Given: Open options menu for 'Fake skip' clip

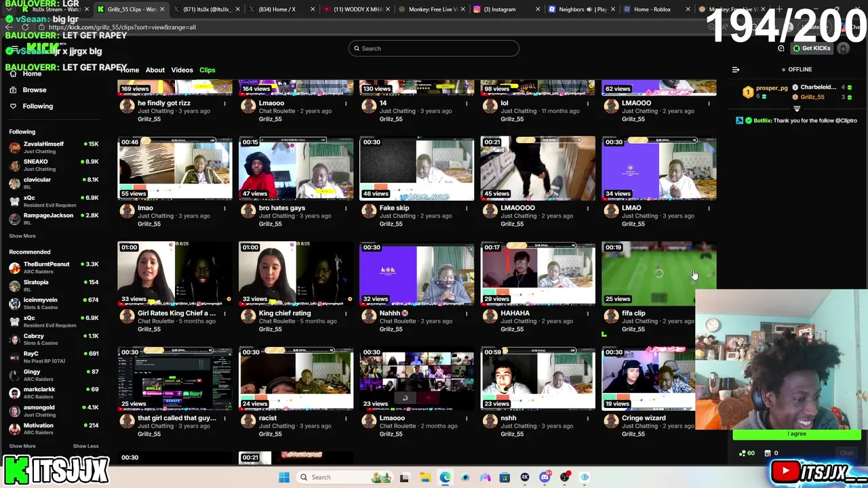Looking at the screenshot, I should [x=467, y=208].
